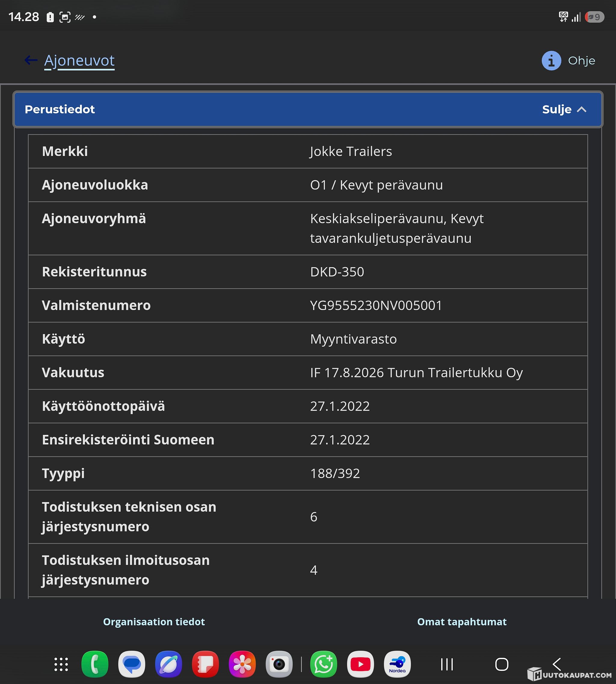Open the Samsung Internet browser icon
The width and height of the screenshot is (616, 684).
[x=168, y=664]
